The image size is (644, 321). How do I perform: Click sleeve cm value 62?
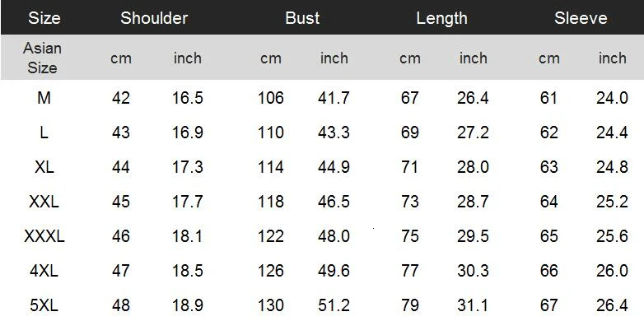coord(549,133)
